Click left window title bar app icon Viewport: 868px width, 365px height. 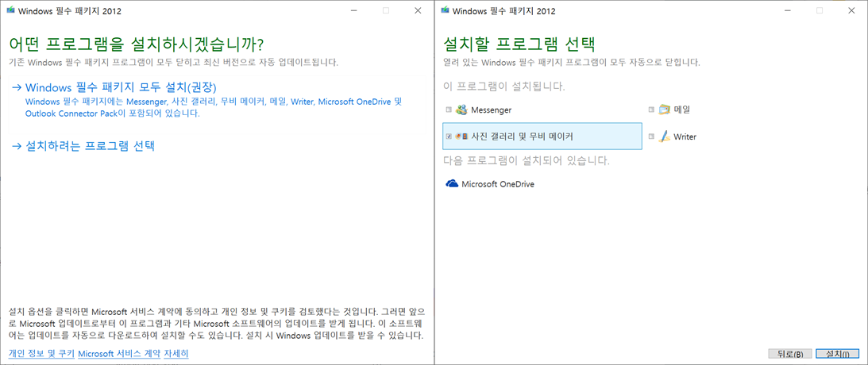[x=10, y=10]
